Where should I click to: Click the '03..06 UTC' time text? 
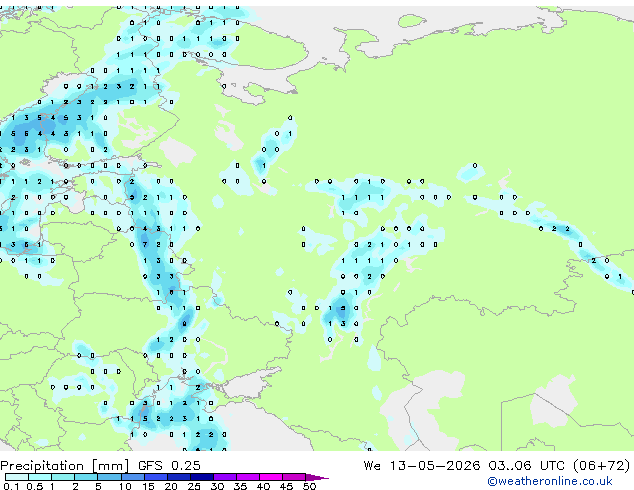[x=526, y=466]
